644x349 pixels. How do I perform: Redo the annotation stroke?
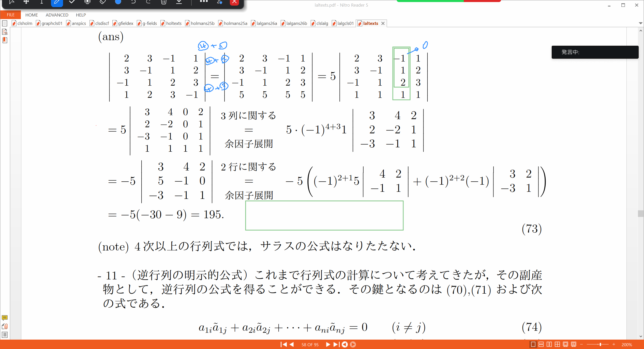point(148,2)
